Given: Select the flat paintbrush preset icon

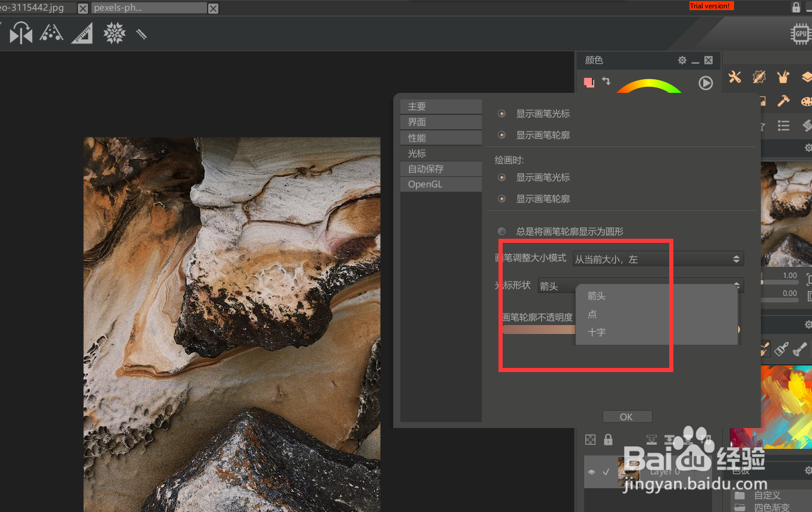Looking at the screenshot, I should click(782, 349).
